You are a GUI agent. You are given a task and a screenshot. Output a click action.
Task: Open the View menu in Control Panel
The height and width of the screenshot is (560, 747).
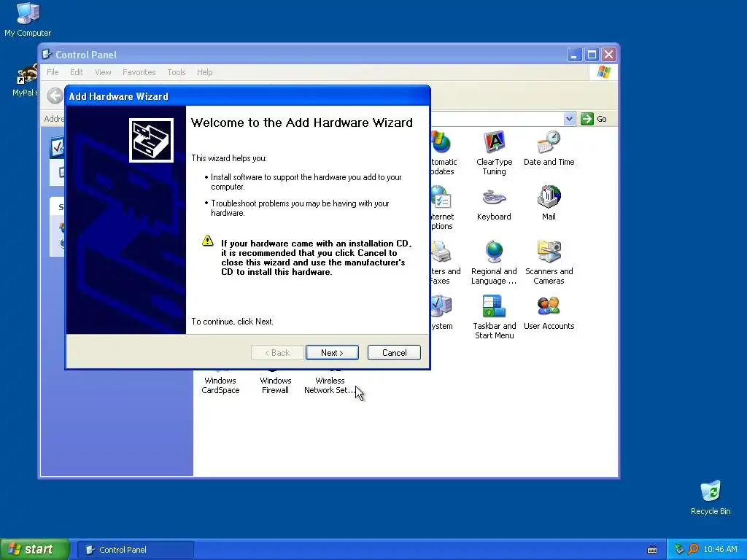[x=103, y=72]
